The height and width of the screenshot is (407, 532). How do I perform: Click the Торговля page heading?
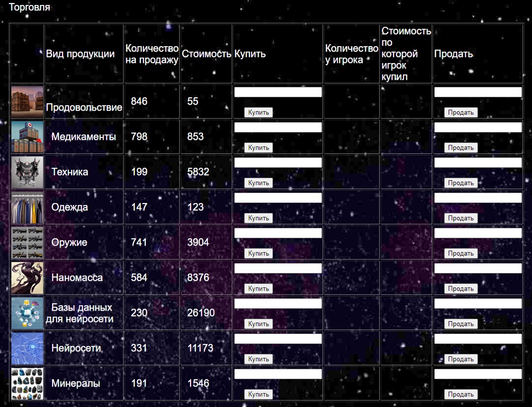coord(29,7)
